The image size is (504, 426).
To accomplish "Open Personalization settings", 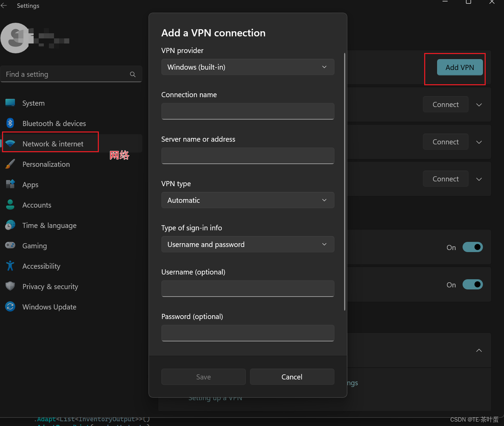I will point(71,164).
